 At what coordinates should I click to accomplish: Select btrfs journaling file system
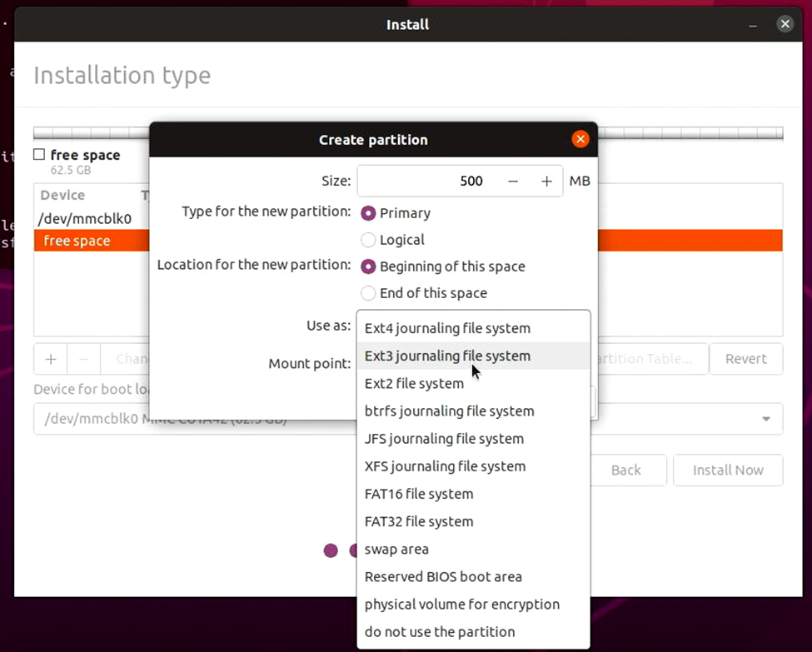(473, 411)
